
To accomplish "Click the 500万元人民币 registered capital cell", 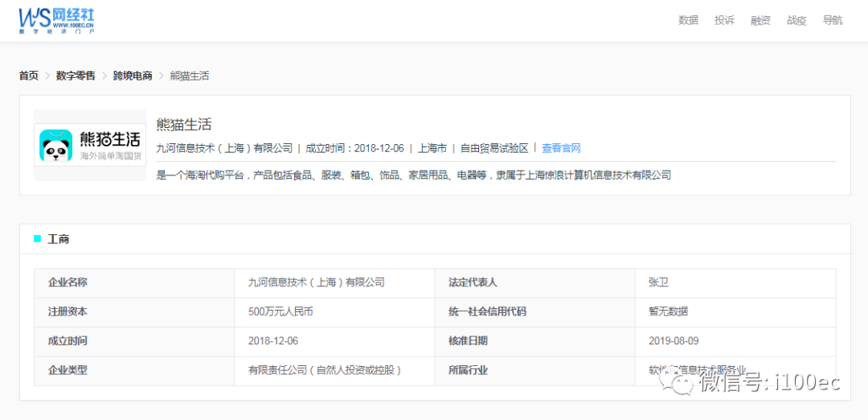I will (x=280, y=311).
